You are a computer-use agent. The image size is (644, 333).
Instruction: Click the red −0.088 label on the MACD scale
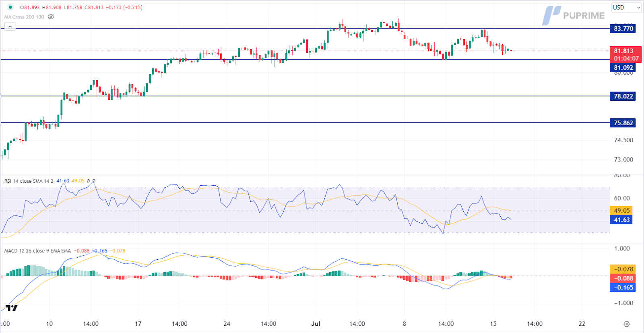coord(623,278)
